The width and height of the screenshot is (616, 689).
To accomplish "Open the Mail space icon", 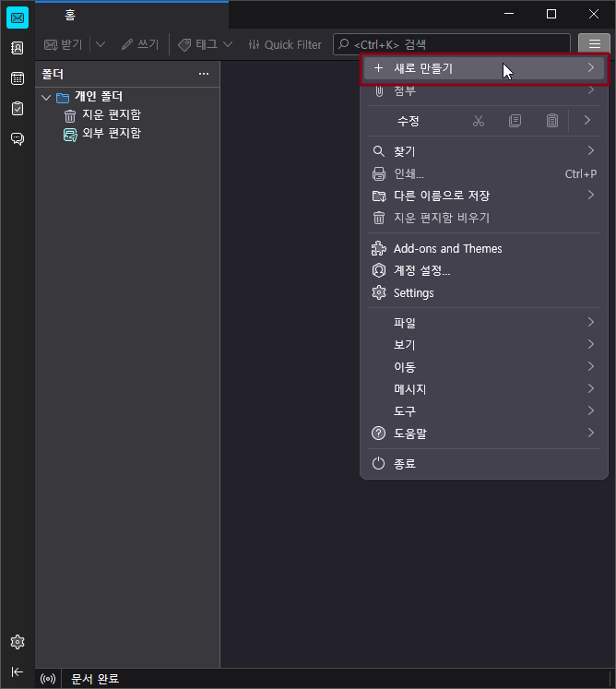I will click(x=18, y=18).
